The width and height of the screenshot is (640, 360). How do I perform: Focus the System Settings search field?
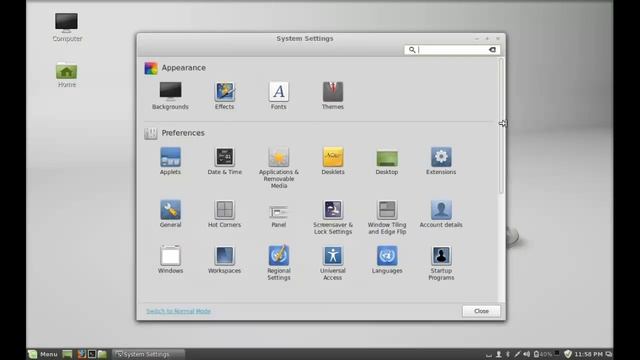(x=452, y=49)
